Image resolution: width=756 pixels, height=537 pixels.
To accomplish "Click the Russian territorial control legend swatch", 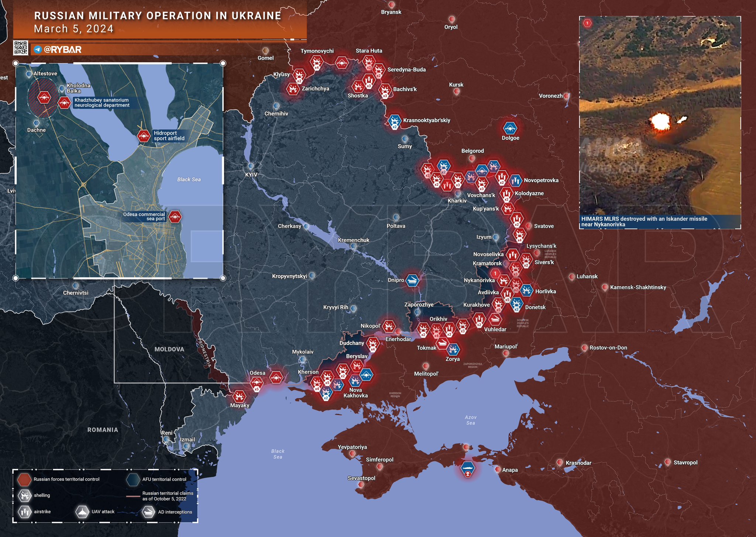I will tap(25, 479).
